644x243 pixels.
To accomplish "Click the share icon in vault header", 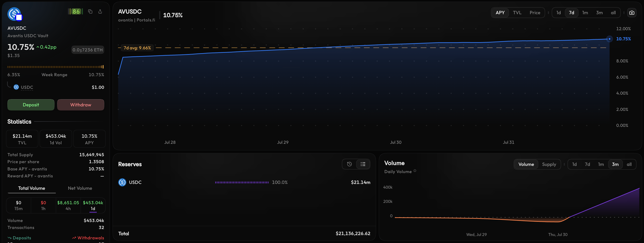I will tap(100, 12).
